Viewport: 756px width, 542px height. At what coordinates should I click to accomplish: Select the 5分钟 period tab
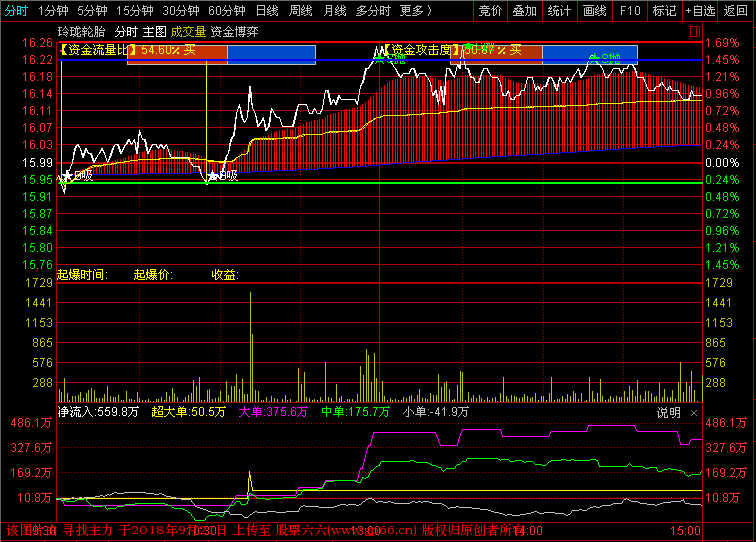(92, 11)
